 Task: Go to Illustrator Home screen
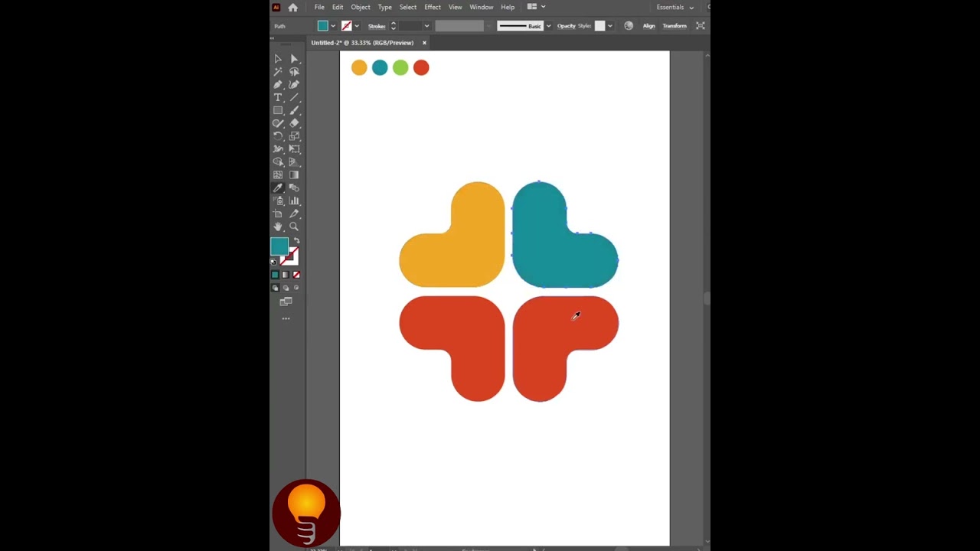pyautogui.click(x=292, y=7)
